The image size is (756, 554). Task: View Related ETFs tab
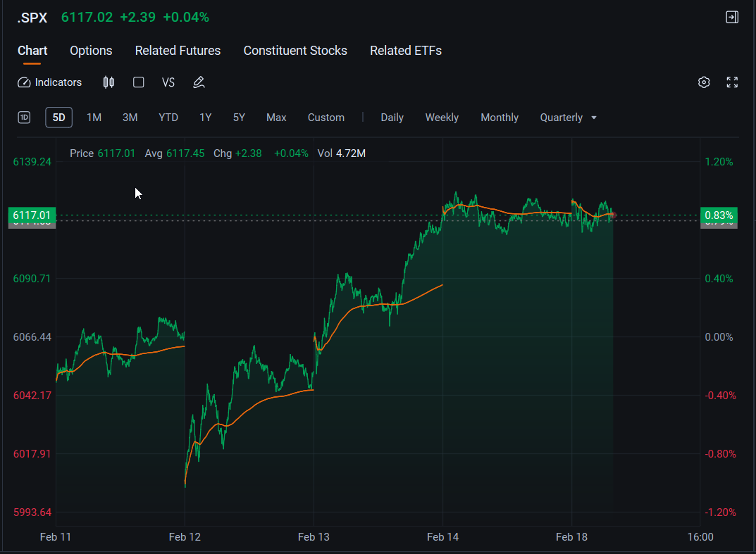[406, 51]
